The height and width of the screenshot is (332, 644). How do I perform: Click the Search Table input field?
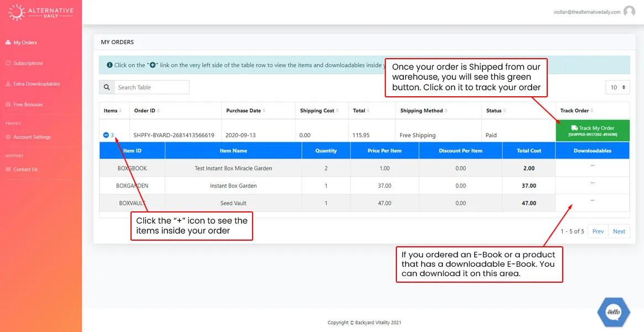point(151,87)
